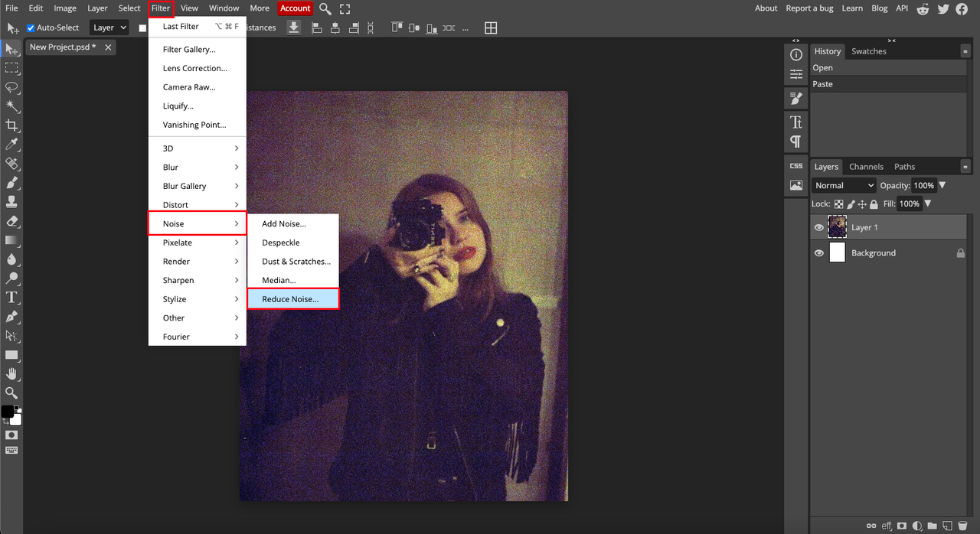The height and width of the screenshot is (534, 980).
Task: Select the Magic Wand tool
Action: pos(11,106)
